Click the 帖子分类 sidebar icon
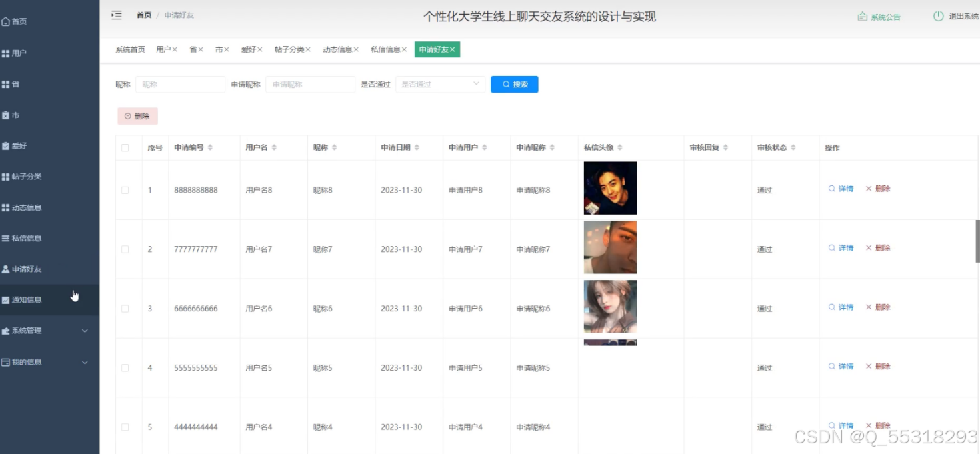The image size is (980, 454). tap(7, 176)
